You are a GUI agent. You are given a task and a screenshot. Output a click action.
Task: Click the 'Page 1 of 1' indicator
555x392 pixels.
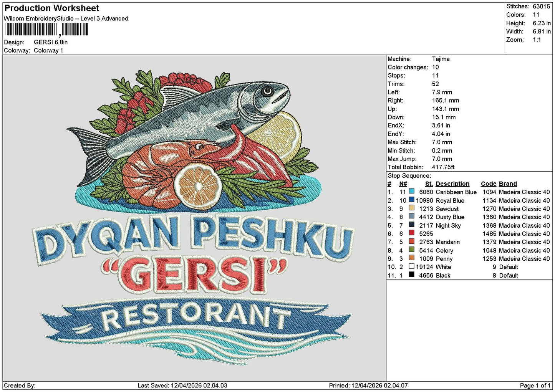(x=535, y=385)
